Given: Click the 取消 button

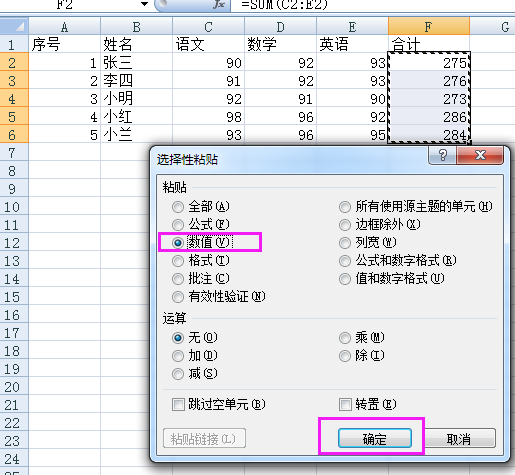Looking at the screenshot, I should tap(459, 438).
